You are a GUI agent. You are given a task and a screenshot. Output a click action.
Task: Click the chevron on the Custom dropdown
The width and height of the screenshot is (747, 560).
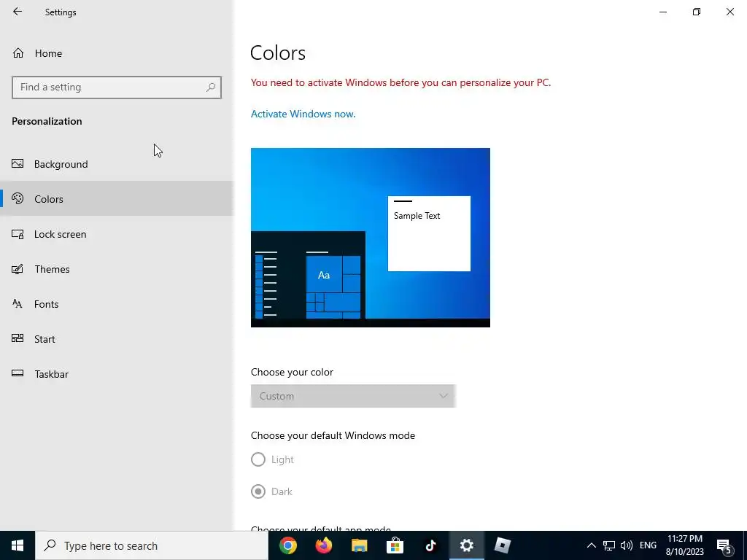pyautogui.click(x=444, y=396)
